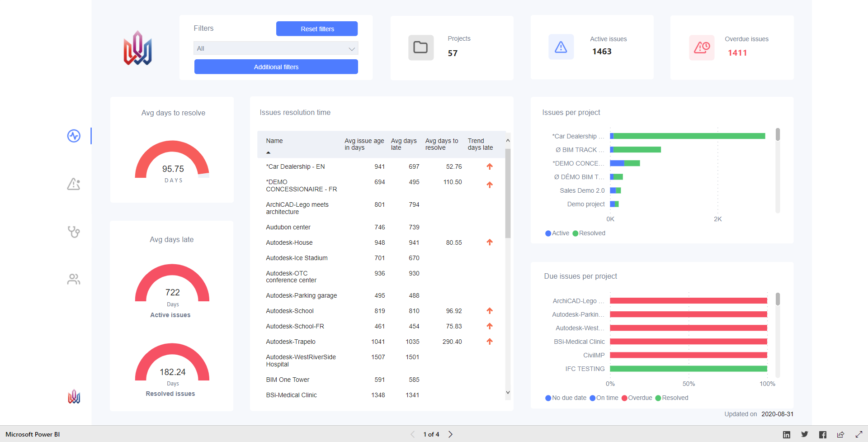Select the Autodesk-Parking garage row

click(381, 295)
